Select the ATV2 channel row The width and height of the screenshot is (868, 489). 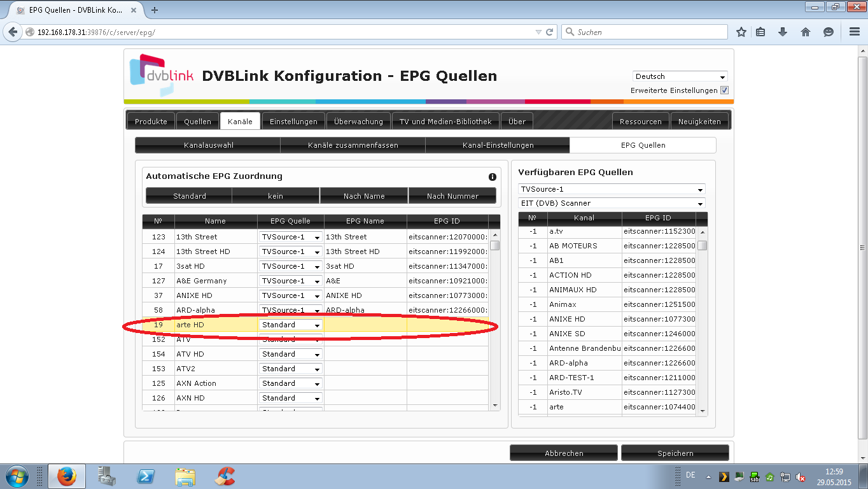(x=316, y=369)
